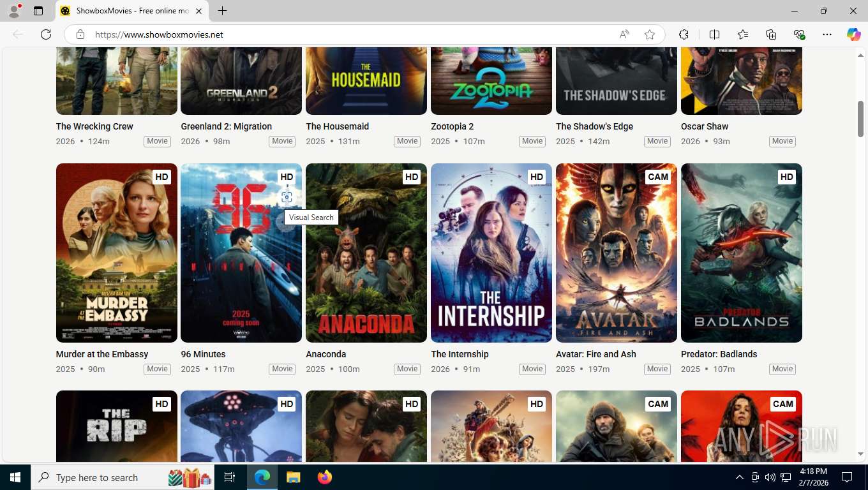The height and width of the screenshot is (490, 868).
Task: Click Movie tag under Anaconda
Action: coord(407,369)
